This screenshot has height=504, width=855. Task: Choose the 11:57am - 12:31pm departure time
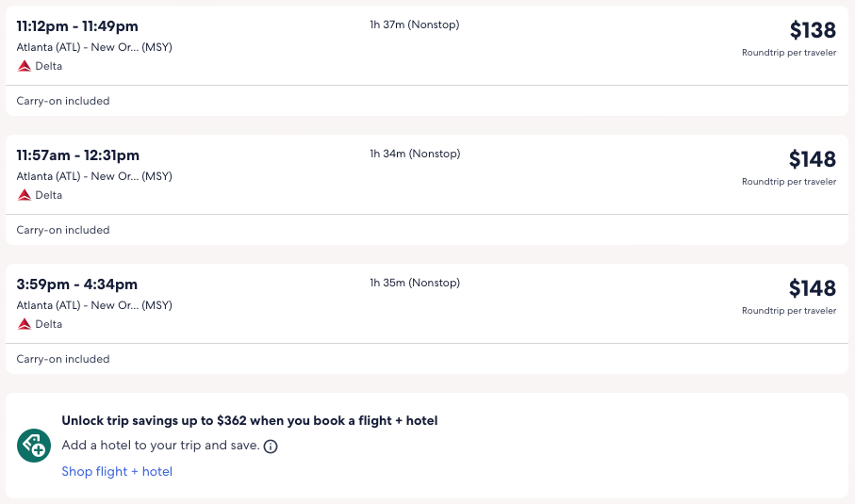[78, 155]
